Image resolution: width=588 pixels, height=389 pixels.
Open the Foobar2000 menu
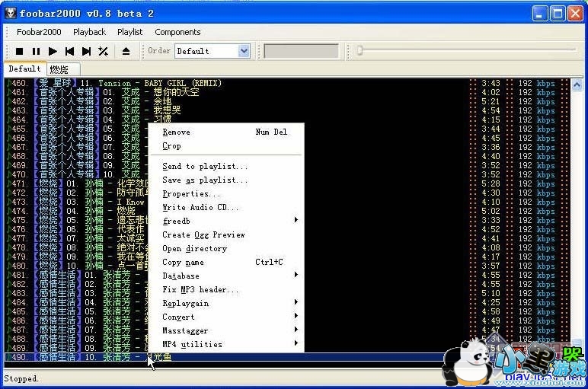[x=39, y=32]
